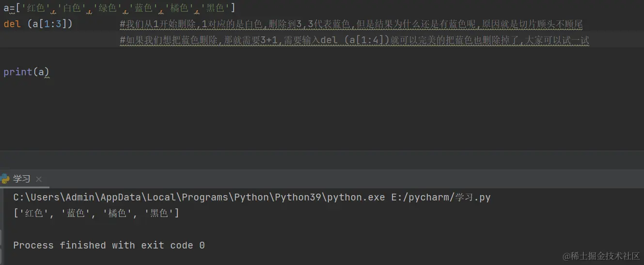Click the 'print(a)' code line
This screenshot has width=644, height=265.
pos(26,72)
